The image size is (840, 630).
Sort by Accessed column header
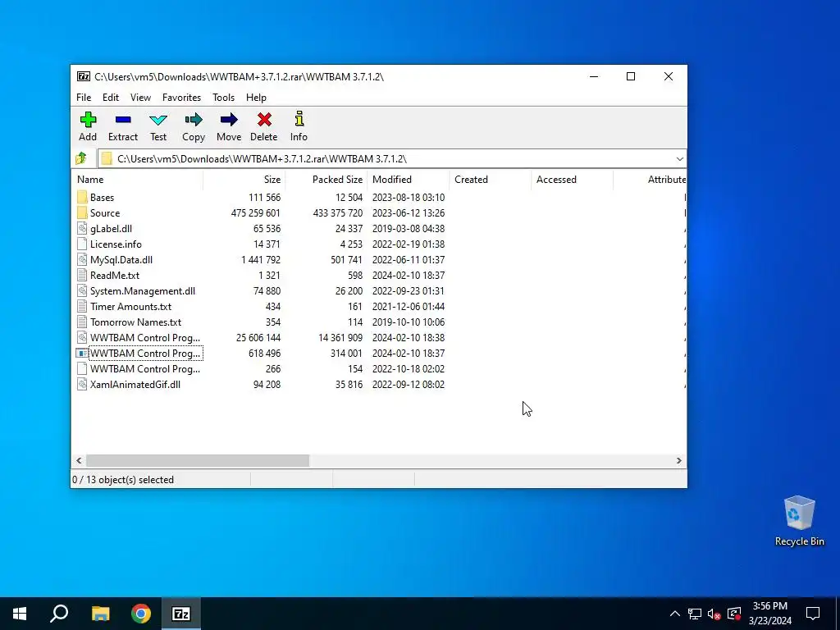tap(572, 180)
